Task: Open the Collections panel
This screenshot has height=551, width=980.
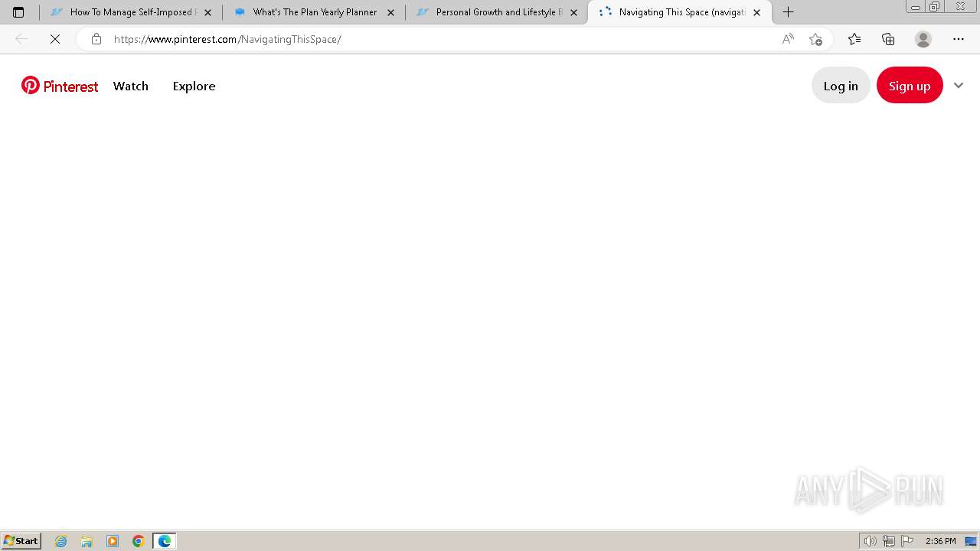Action: coord(888,39)
